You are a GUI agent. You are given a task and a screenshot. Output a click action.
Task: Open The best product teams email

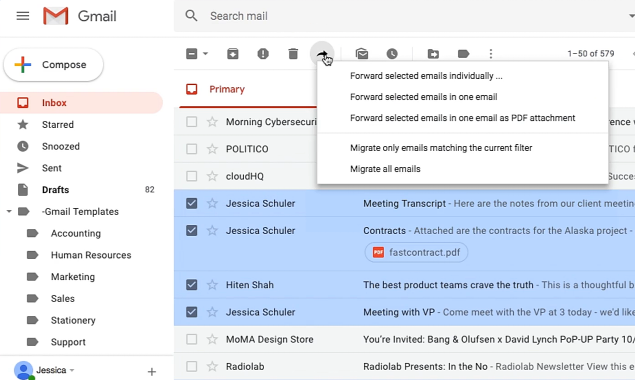point(448,285)
